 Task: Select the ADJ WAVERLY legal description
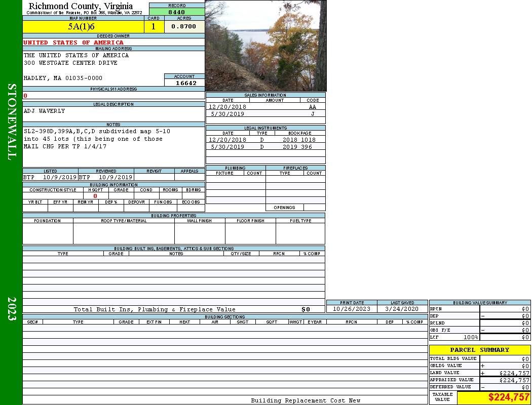pos(45,111)
